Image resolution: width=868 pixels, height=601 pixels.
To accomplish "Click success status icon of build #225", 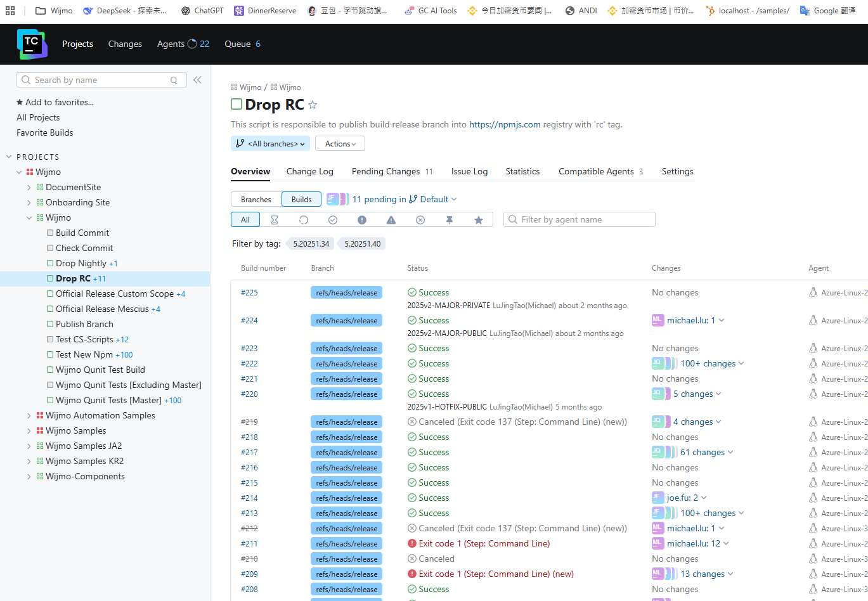I will (412, 292).
